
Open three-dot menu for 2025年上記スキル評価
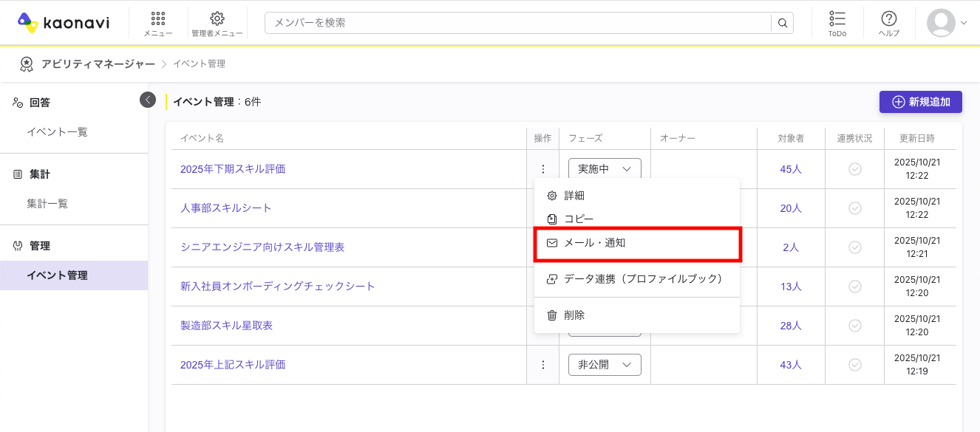coord(543,365)
